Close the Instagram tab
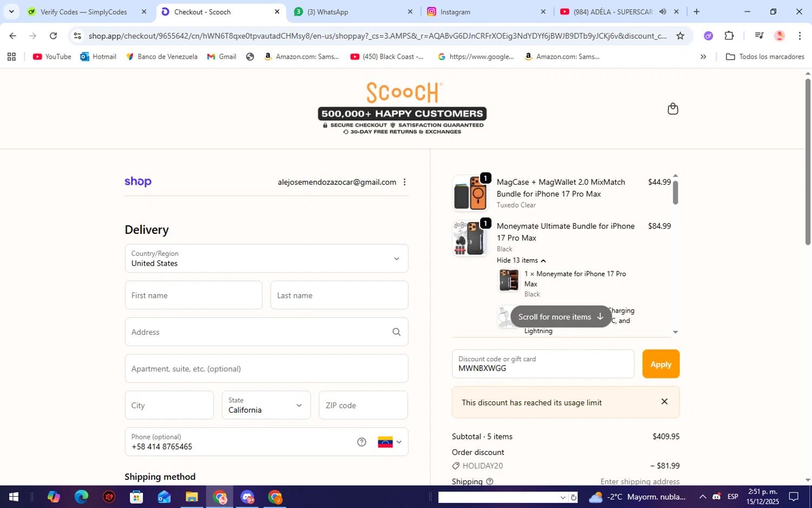This screenshot has height=508, width=812. [543, 11]
